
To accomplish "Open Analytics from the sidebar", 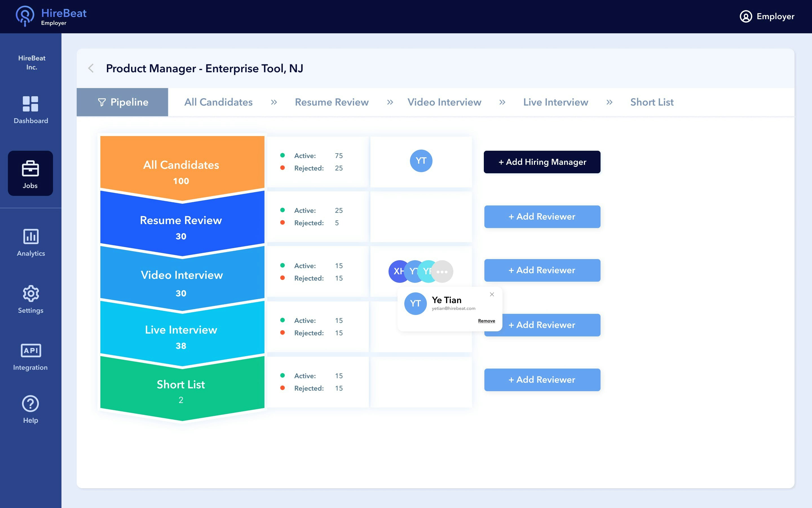I will pyautogui.click(x=30, y=243).
